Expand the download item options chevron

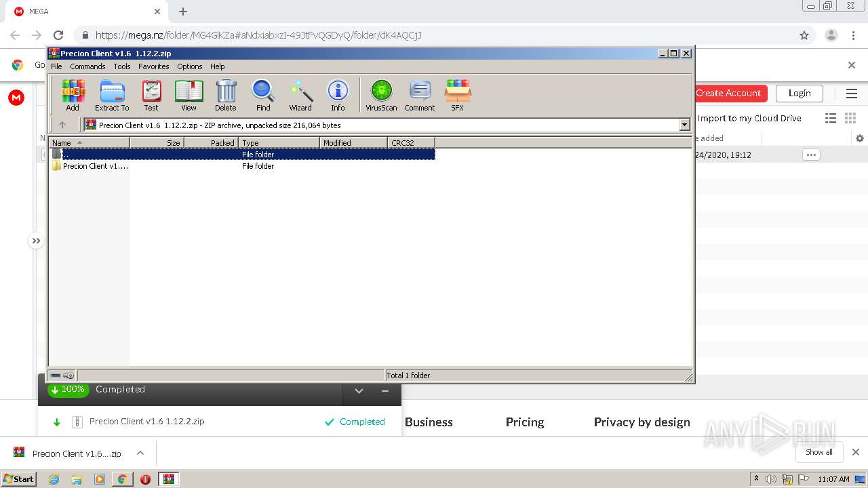pos(140,453)
